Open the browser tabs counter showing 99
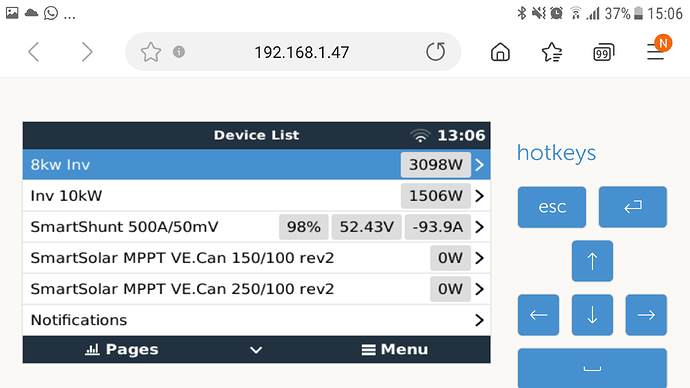Screen dimensions: 690x388 pos(603,53)
